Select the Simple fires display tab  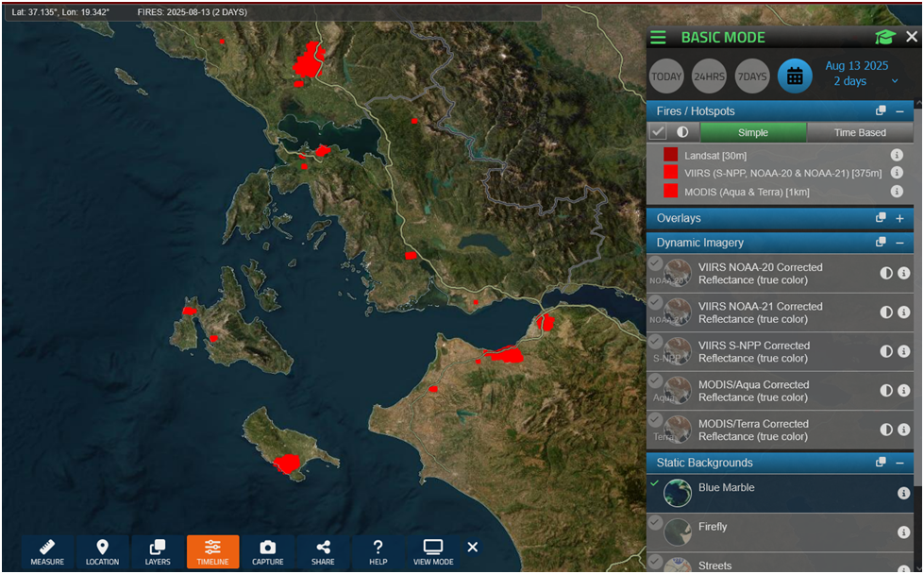753,133
